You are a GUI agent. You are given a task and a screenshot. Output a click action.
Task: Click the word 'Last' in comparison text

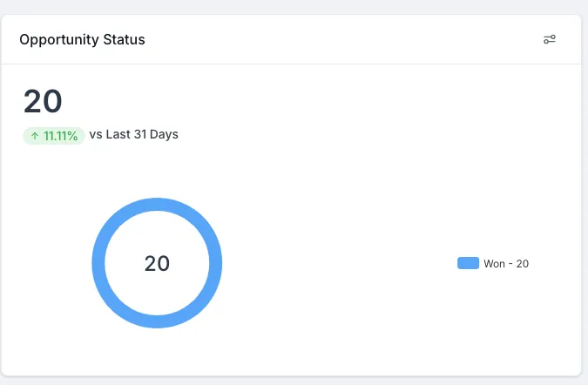118,135
